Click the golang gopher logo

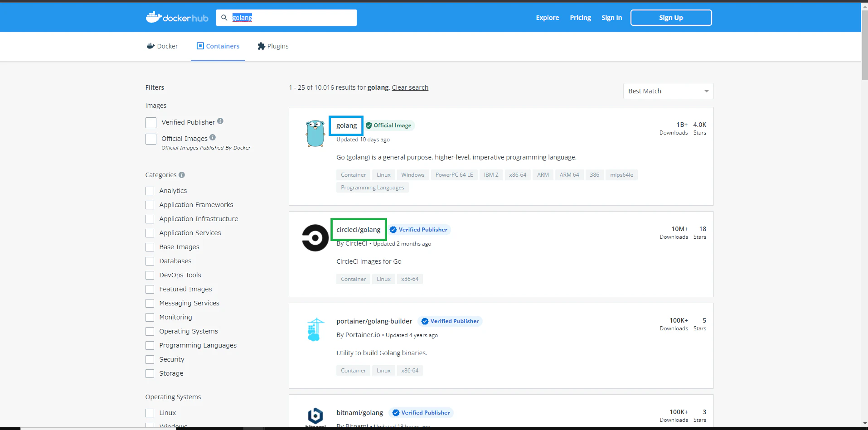(x=315, y=133)
